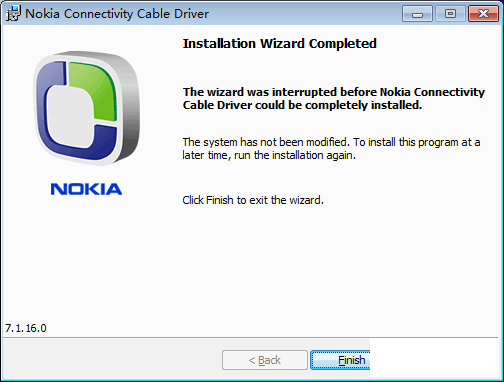This screenshot has height=382, width=504.
Task: Click the version number 7.1.16.0
Action: click(x=26, y=328)
